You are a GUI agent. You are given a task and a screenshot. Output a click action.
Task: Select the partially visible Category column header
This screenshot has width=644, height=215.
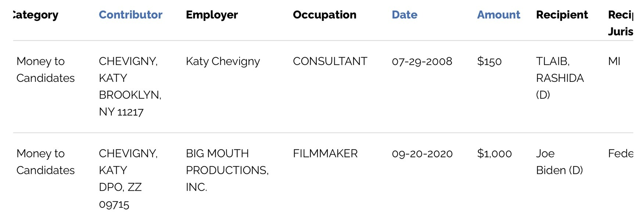click(36, 15)
